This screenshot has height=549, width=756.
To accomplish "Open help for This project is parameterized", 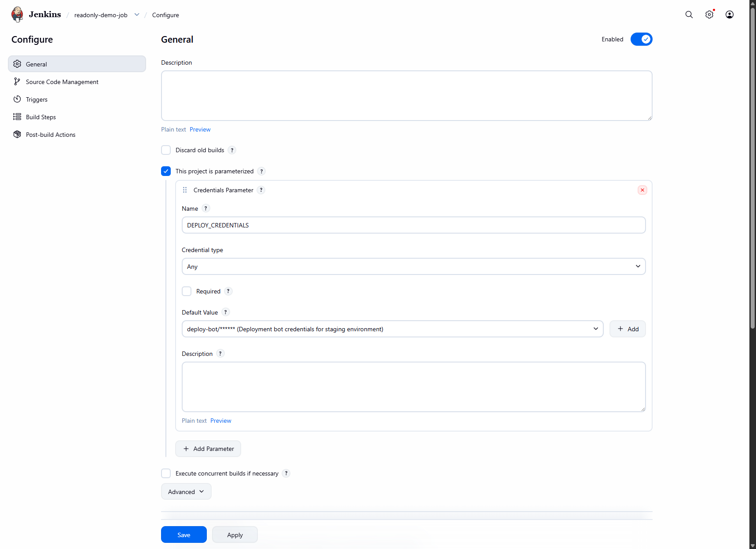I will pos(262,171).
